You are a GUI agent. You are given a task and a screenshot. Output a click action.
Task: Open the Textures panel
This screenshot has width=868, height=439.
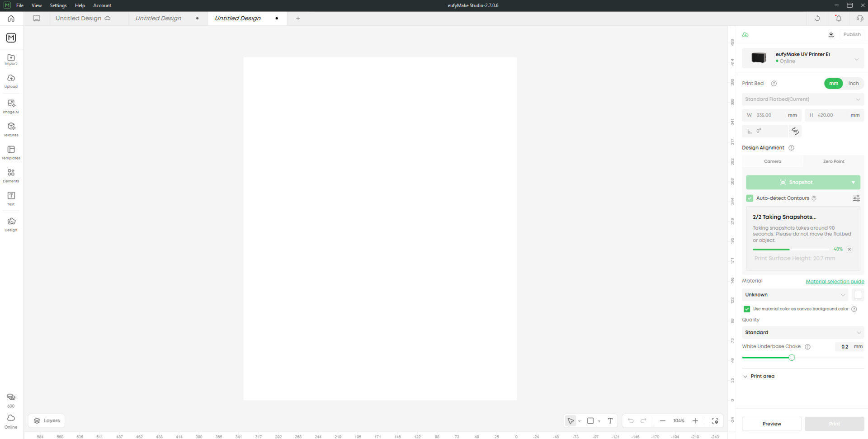point(11,129)
